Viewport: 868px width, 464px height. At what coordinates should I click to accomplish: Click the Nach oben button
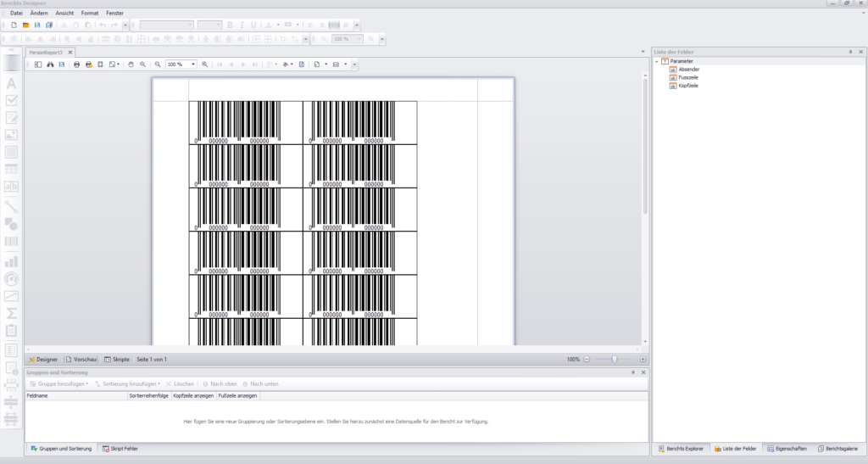click(x=220, y=383)
